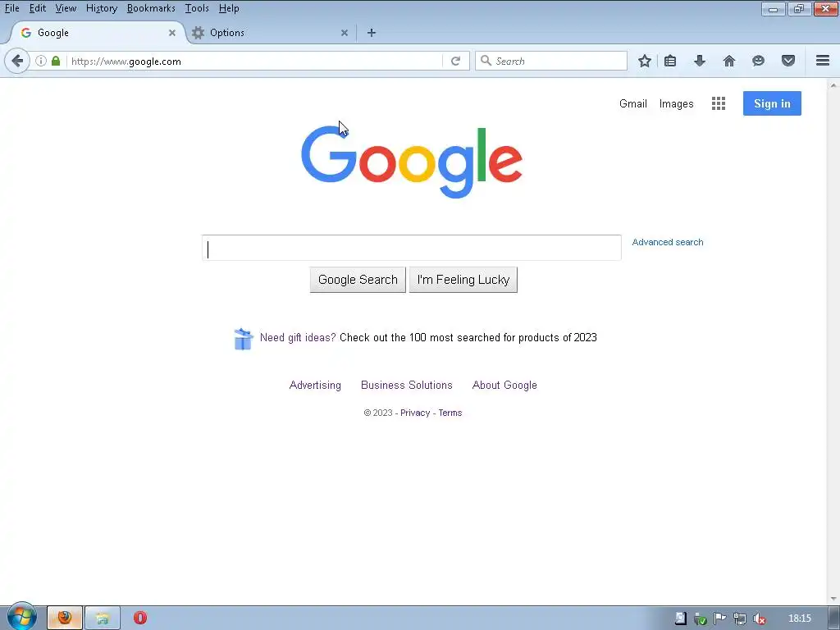Click the browser Back arrow button

(17, 61)
